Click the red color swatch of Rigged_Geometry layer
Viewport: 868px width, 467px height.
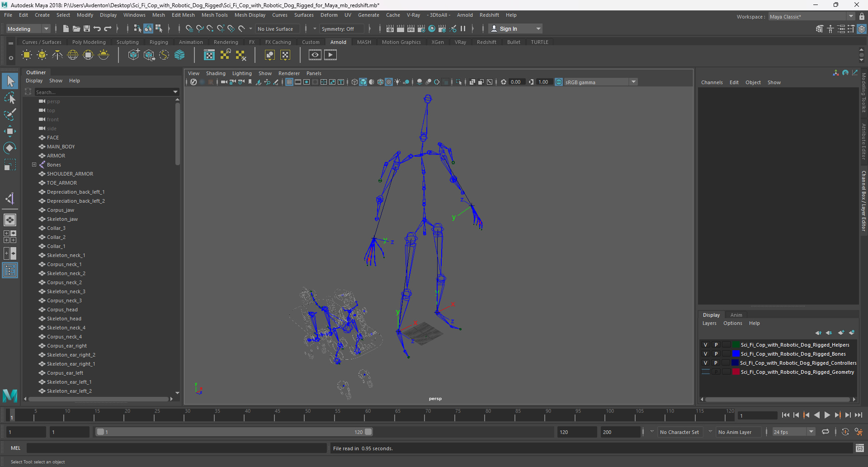(736, 372)
